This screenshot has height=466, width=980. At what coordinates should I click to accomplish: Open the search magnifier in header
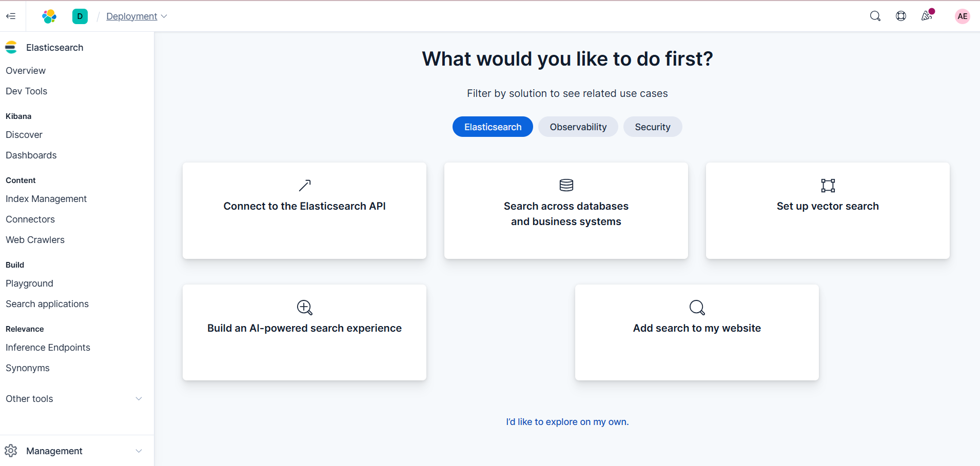point(875,16)
